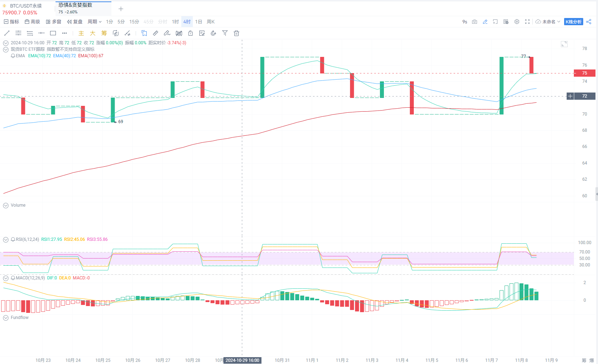
Task: Click the EMA(100):67 legend value
Action: (91, 56)
